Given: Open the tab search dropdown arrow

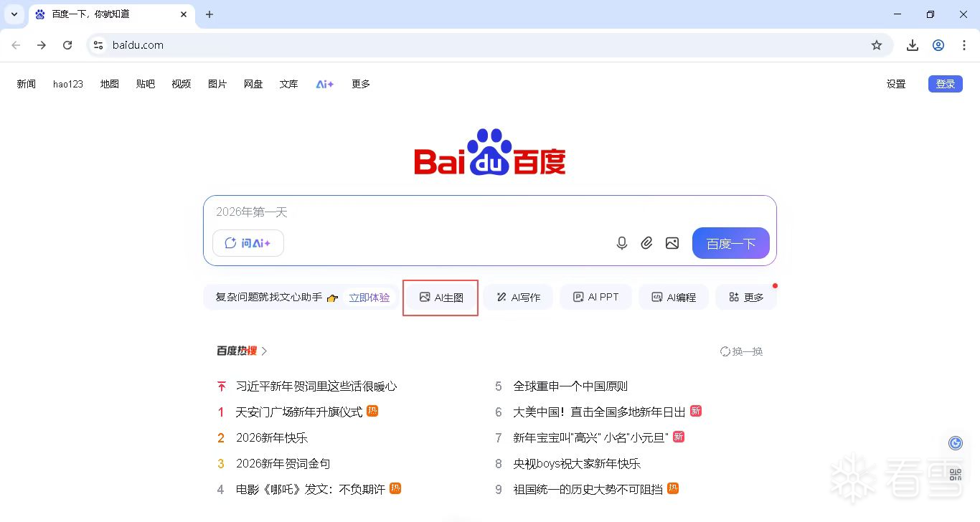Looking at the screenshot, I should coord(14,14).
